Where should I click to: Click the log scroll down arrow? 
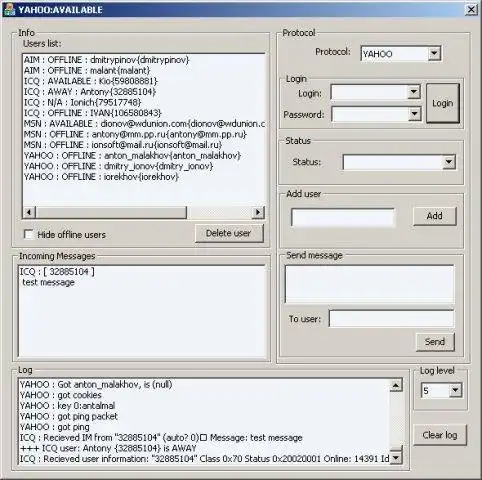[396, 458]
